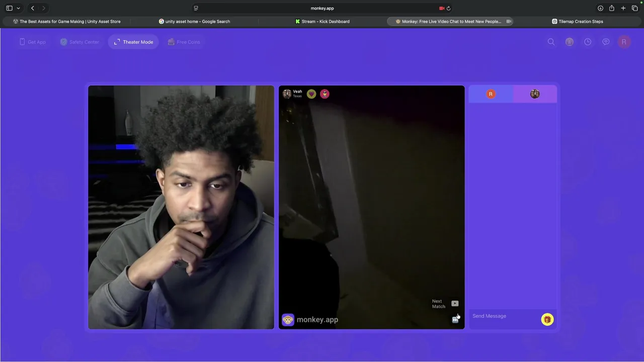Switch to Tilemap Creation Steps tab

578,22
